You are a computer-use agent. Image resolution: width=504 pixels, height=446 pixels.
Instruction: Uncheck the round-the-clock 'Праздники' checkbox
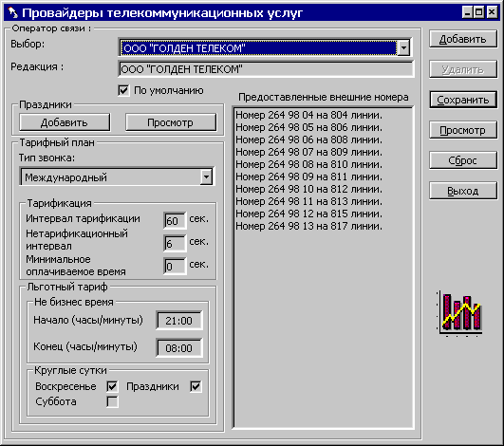click(196, 386)
